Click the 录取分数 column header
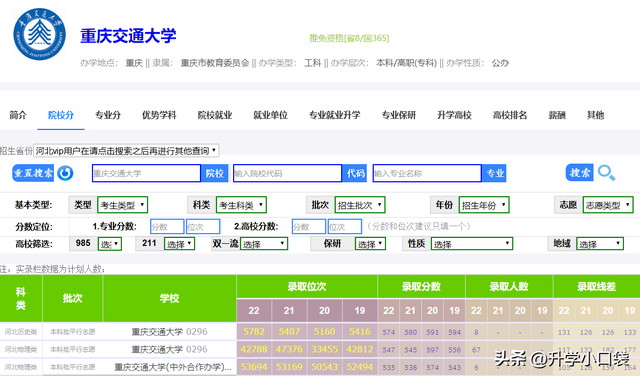The height and width of the screenshot is (378, 640). [x=421, y=287]
